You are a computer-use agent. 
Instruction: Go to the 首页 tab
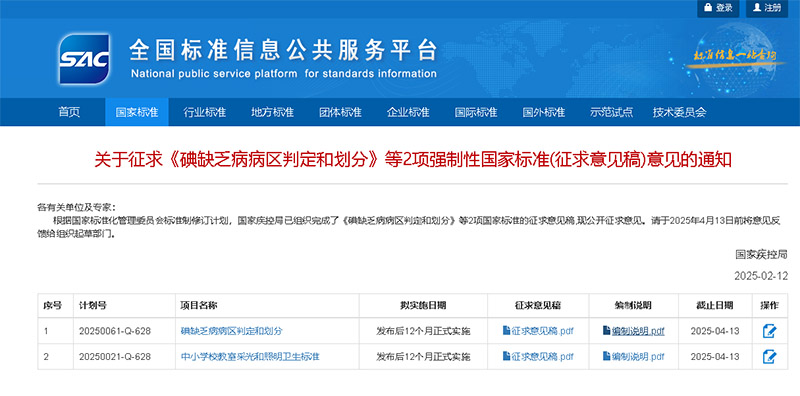coord(69,112)
